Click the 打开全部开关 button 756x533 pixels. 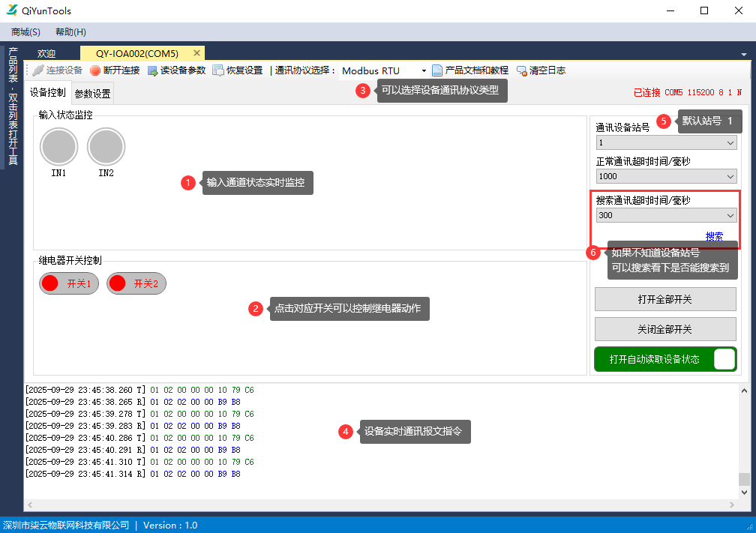coord(664,299)
